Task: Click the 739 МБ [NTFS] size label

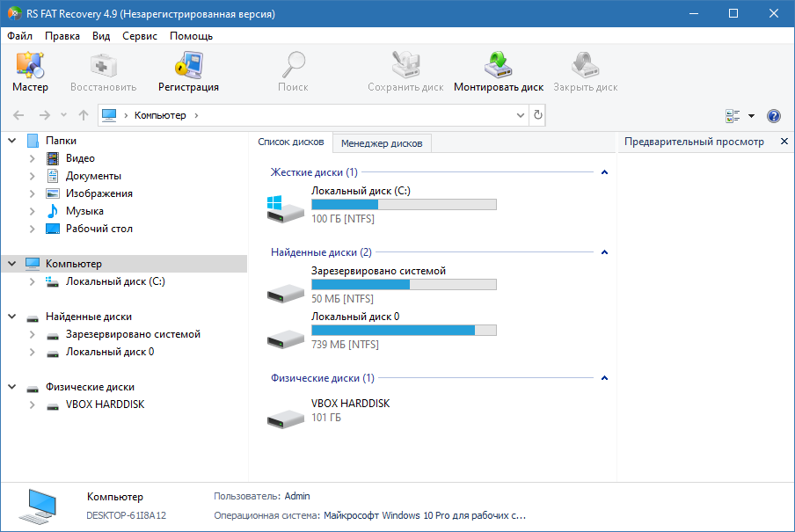Action: tap(345, 345)
